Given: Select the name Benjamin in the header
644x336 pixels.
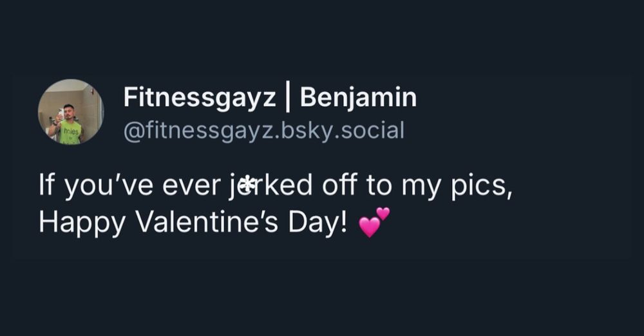Looking at the screenshot, I should pos(358,98).
